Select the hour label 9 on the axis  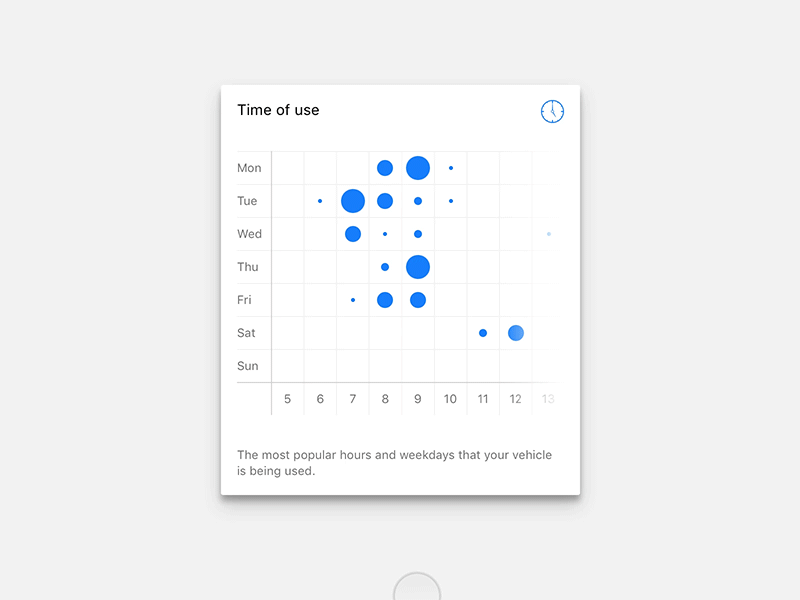pyautogui.click(x=417, y=399)
